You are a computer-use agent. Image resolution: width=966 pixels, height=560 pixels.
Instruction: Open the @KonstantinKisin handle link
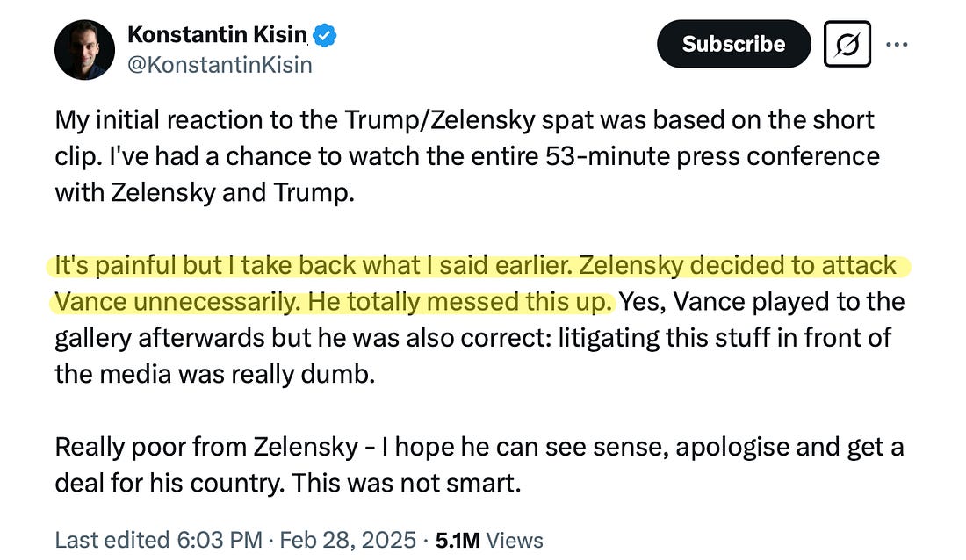(x=220, y=64)
